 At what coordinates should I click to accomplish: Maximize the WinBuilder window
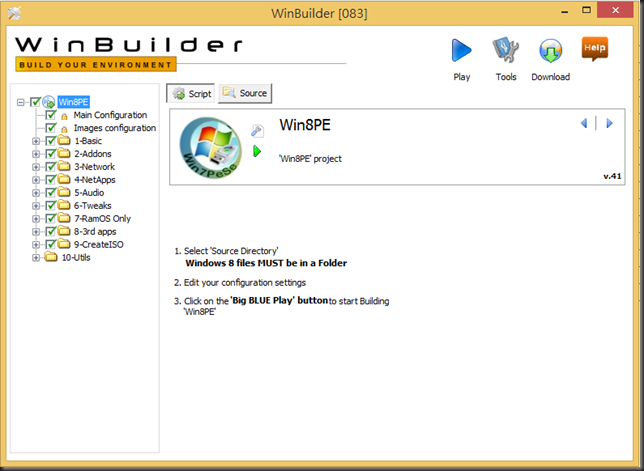586,10
